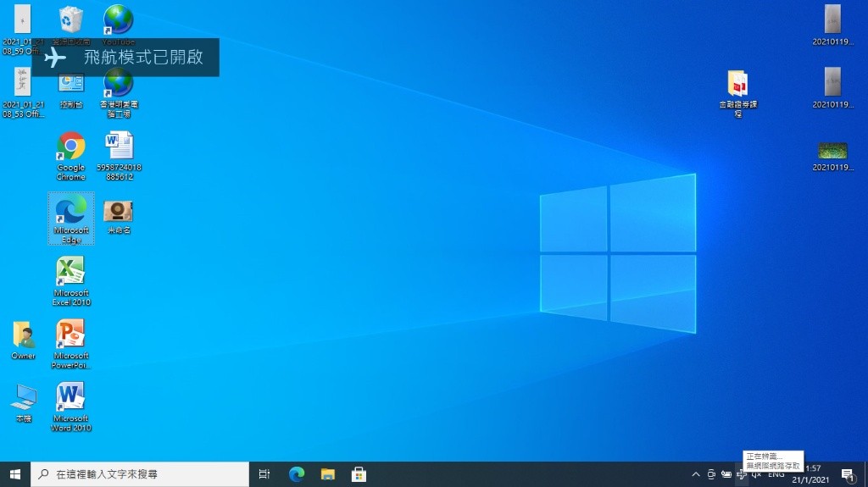Select the Google Chrome desktop icon

[71, 156]
